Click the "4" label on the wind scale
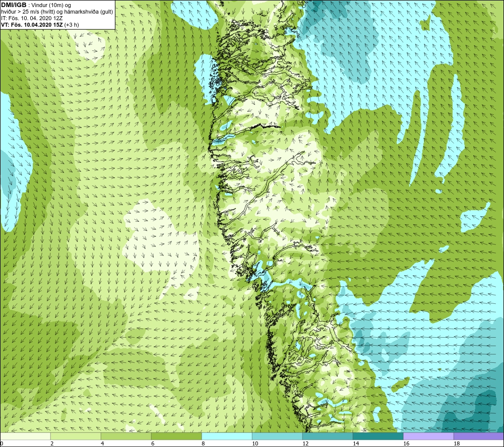Image resolution: width=504 pixels, height=447 pixels. pos(102,444)
